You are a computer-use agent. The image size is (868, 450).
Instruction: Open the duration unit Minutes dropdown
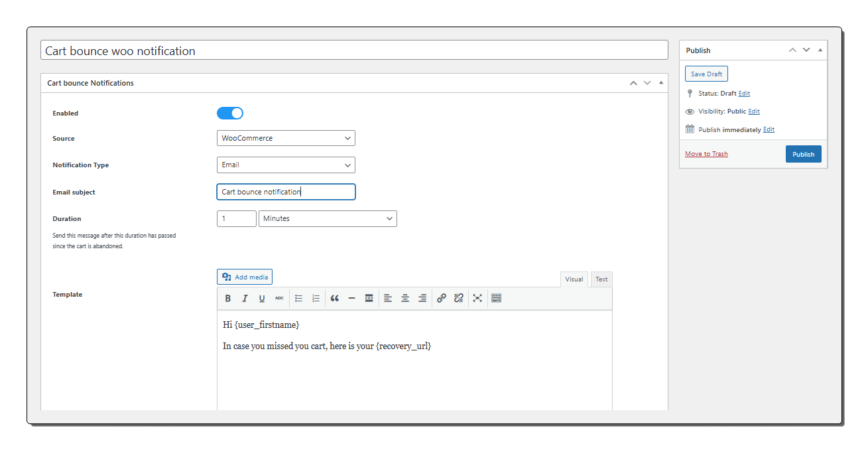[328, 218]
